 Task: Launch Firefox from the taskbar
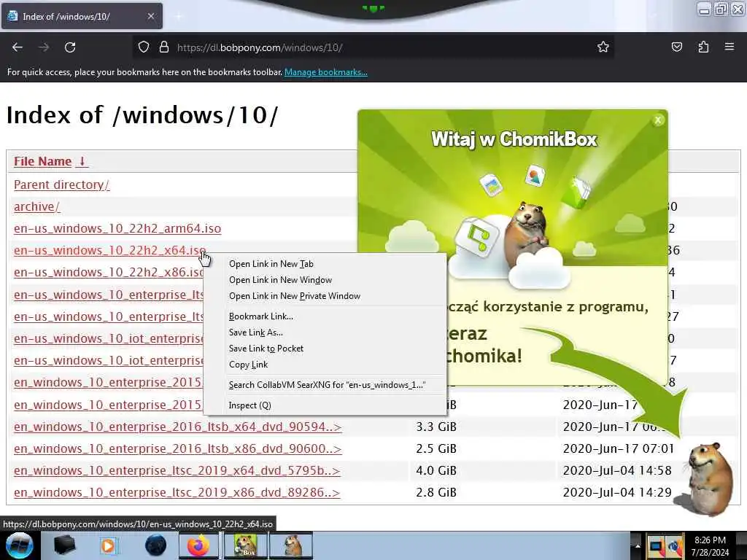click(x=198, y=545)
